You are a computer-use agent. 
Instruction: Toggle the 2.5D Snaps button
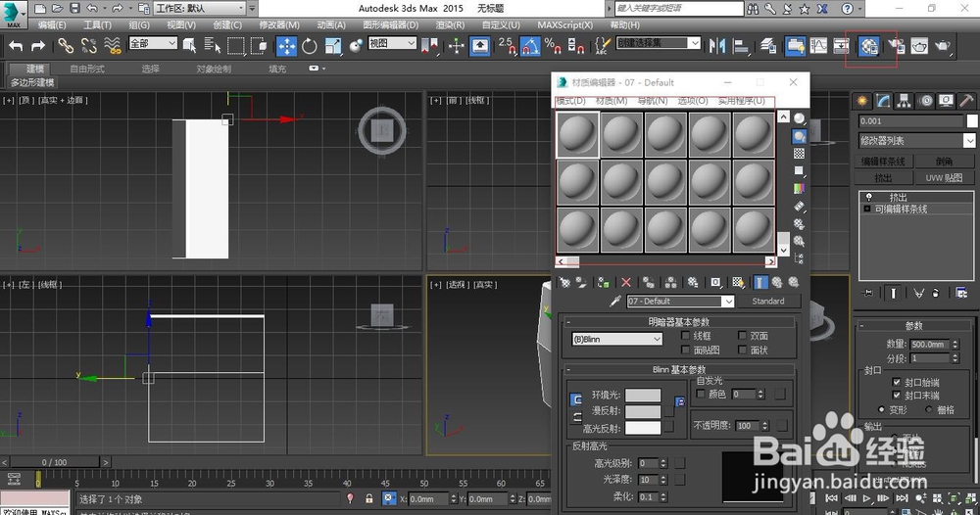(x=508, y=46)
